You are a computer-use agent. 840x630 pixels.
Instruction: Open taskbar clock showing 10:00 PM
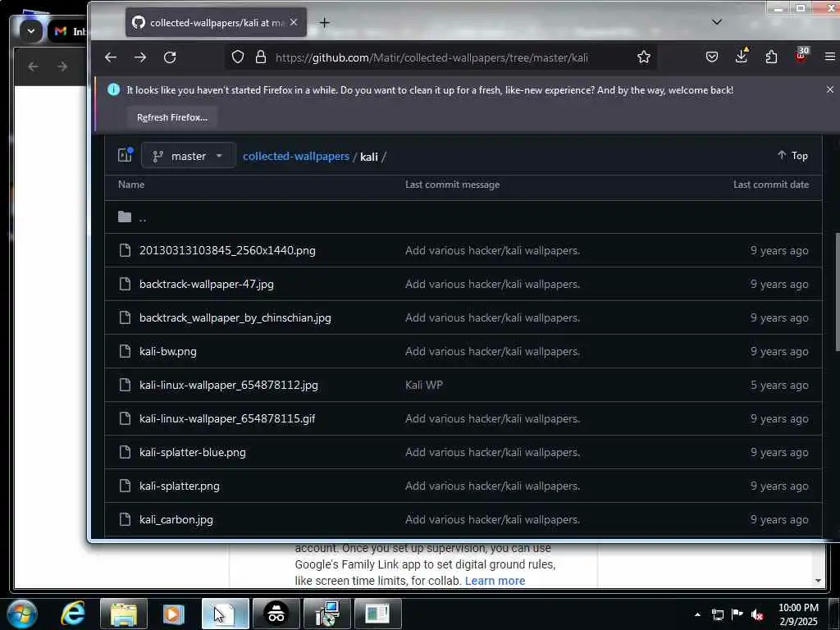click(798, 615)
